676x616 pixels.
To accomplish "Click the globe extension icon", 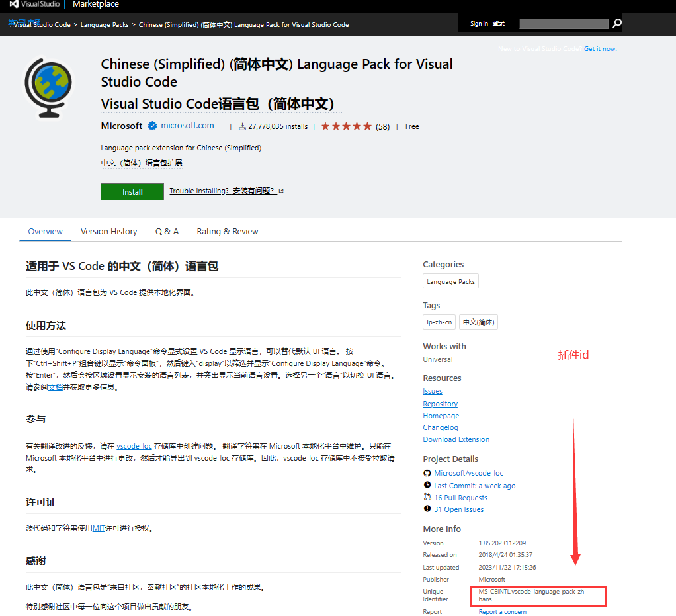I will 48,87.
